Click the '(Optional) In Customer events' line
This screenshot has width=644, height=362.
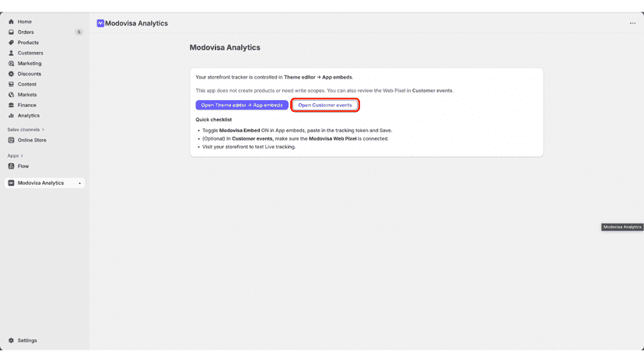click(x=296, y=139)
